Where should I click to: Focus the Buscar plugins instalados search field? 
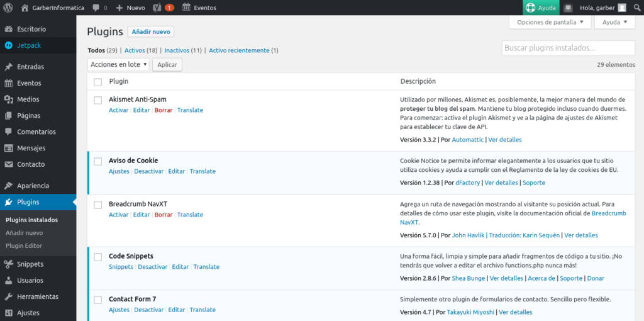569,48
